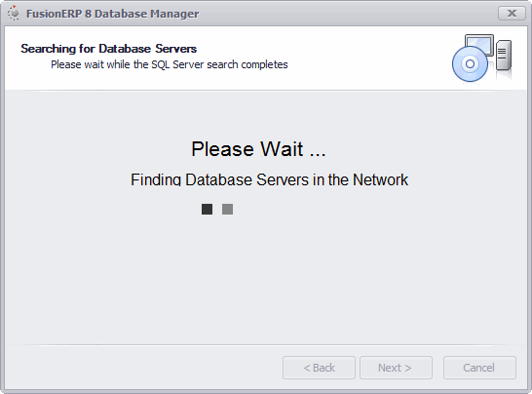Click 'Finding Database Servers in the Network' text
Image resolution: width=532 pixels, height=394 pixels.
269,179
